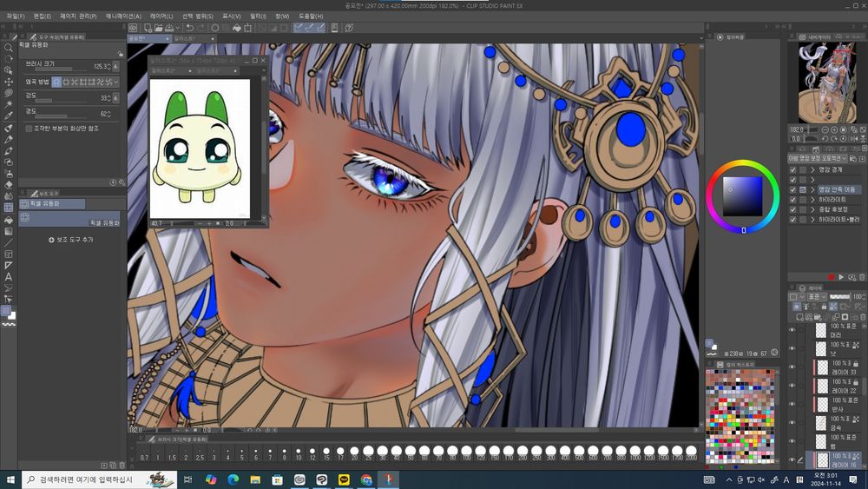Select the Fill bucket tool

pos(9,220)
